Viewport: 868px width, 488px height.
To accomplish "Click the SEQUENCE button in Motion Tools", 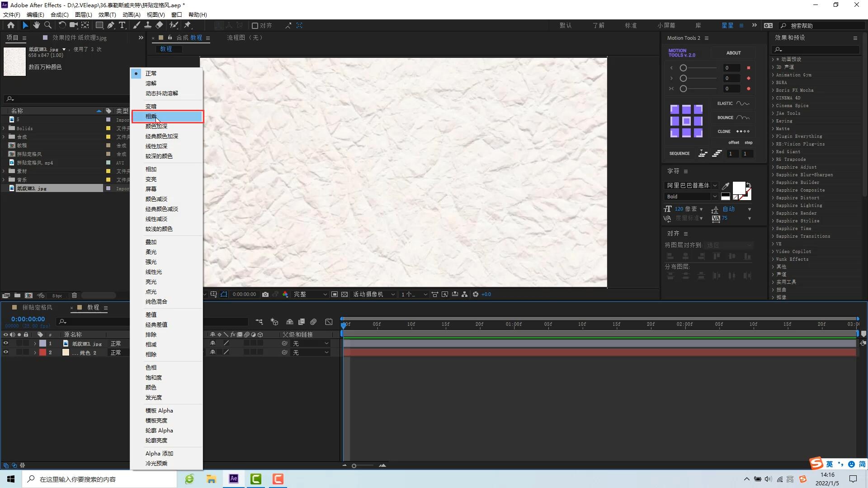I will tap(679, 154).
